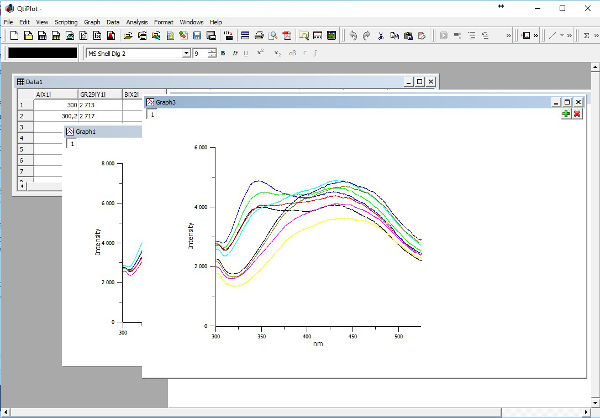The height and width of the screenshot is (418, 600).
Task: Open the Analysis menu
Action: coord(137,21)
